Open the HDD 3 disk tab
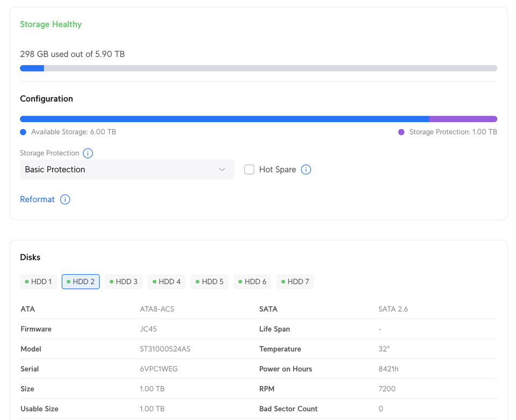Viewport: 516px width, 420px height. (124, 282)
